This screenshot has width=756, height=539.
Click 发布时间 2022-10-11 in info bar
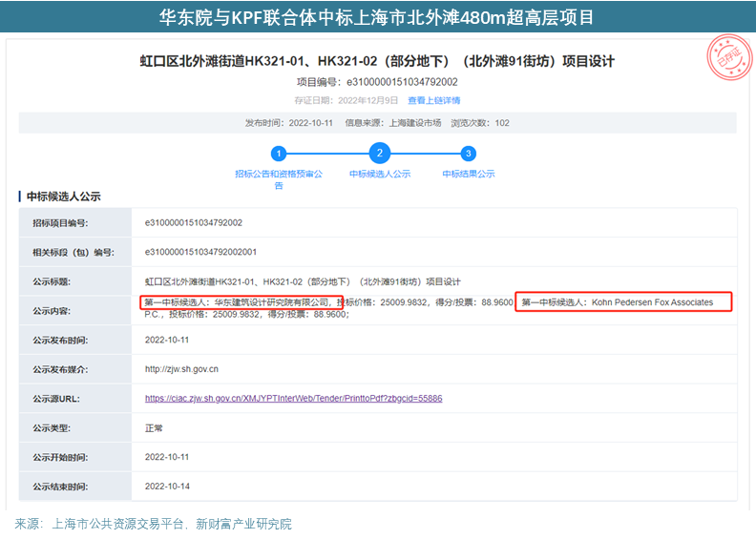click(x=289, y=123)
